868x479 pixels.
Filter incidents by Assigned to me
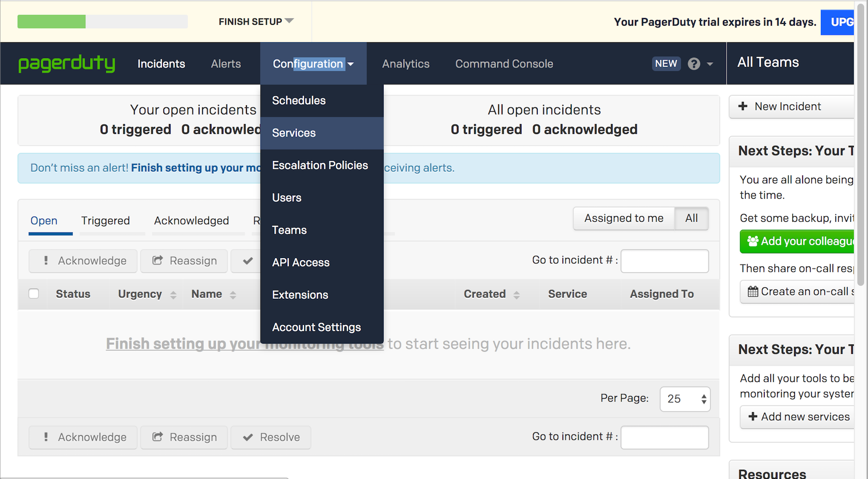point(624,218)
